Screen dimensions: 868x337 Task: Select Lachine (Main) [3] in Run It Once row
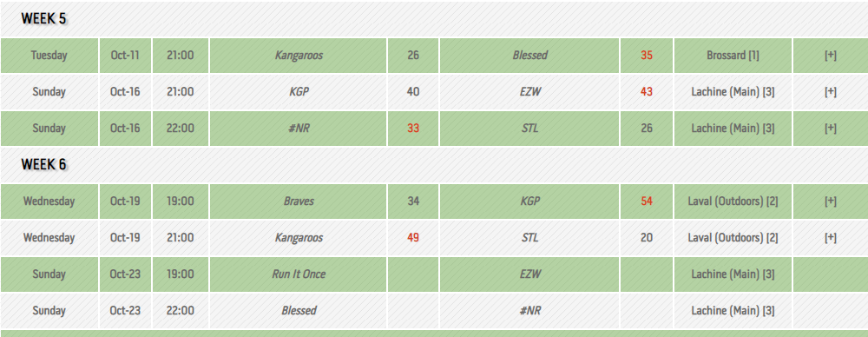pos(733,274)
